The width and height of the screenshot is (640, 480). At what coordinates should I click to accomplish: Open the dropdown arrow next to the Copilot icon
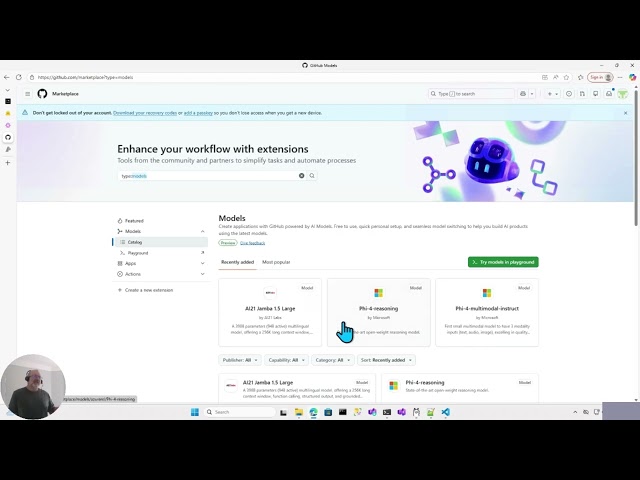(532, 94)
